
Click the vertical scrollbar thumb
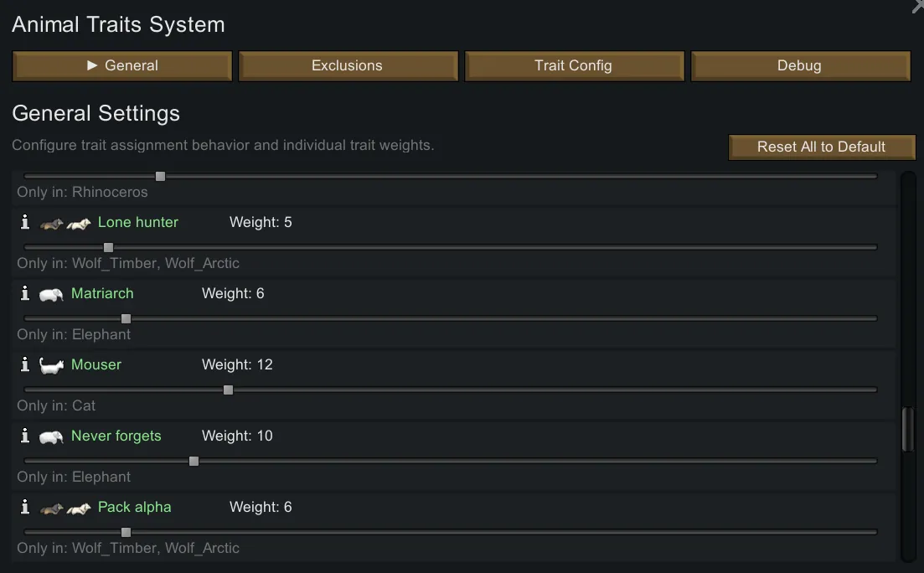click(907, 430)
